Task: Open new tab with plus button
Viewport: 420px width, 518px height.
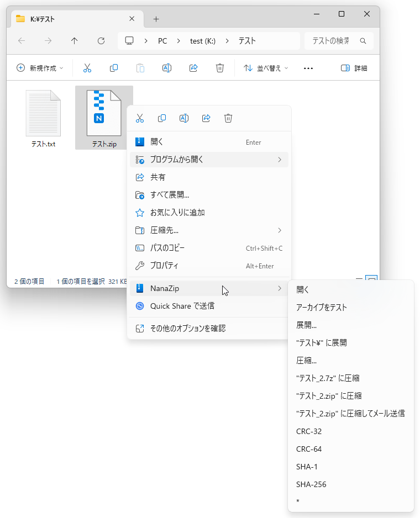Action: tap(156, 19)
